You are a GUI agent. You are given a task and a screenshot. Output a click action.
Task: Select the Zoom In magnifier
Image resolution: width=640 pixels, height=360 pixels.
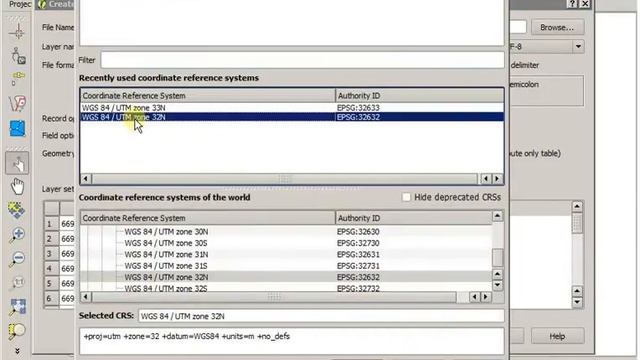tap(17, 235)
